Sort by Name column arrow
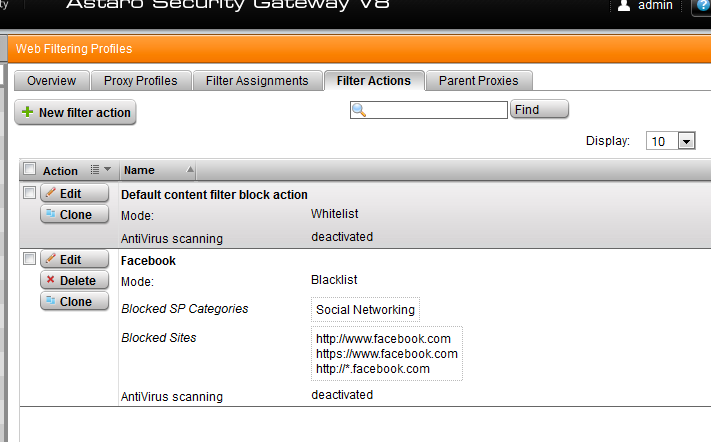 (191, 170)
